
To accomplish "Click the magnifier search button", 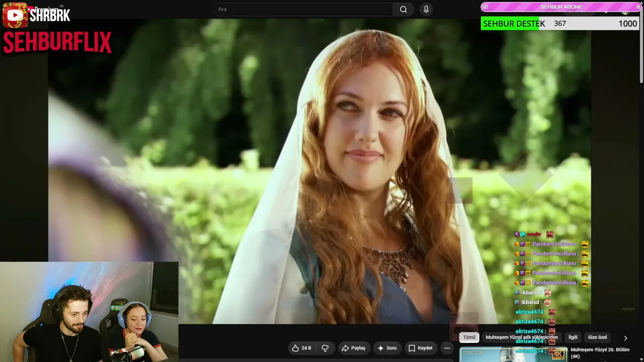I will click(x=404, y=10).
